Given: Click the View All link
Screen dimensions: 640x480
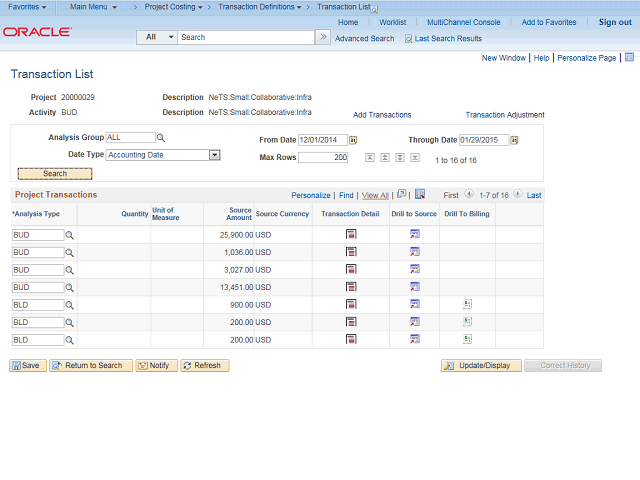Looking at the screenshot, I should click(x=375, y=196).
